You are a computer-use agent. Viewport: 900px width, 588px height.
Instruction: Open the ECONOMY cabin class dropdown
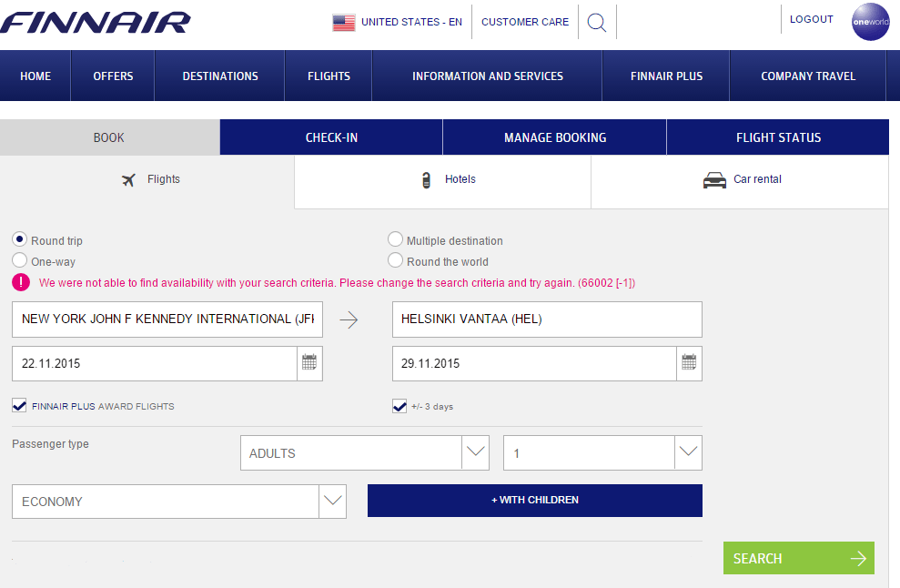[x=179, y=502]
